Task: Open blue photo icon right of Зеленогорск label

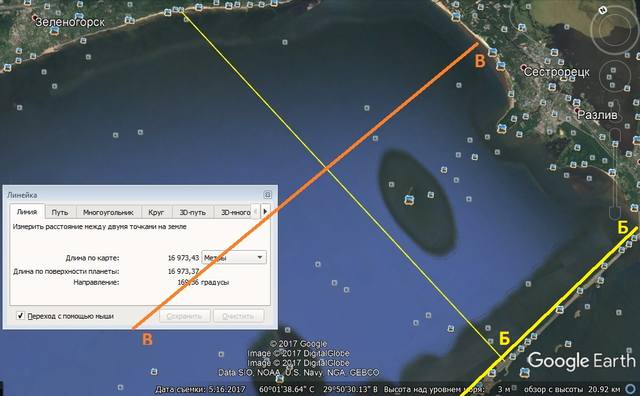Action: pyautogui.click(x=129, y=19)
